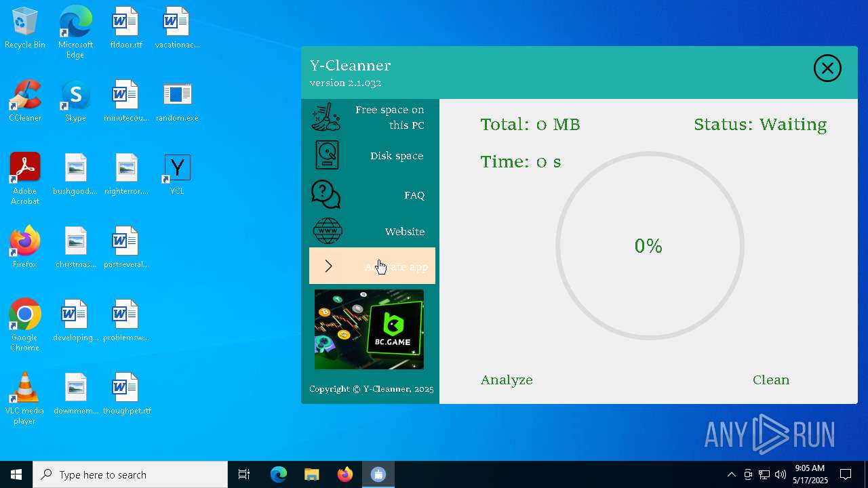The width and height of the screenshot is (868, 488).
Task: Click the Activate app menu label
Action: [x=396, y=267]
